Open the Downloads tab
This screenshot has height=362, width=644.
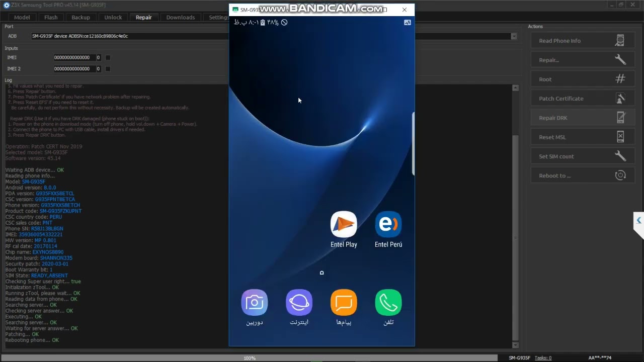click(x=181, y=17)
